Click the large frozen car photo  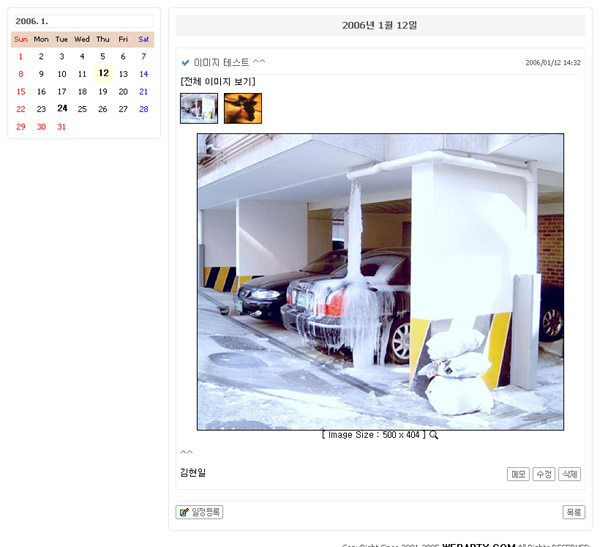[380, 282]
